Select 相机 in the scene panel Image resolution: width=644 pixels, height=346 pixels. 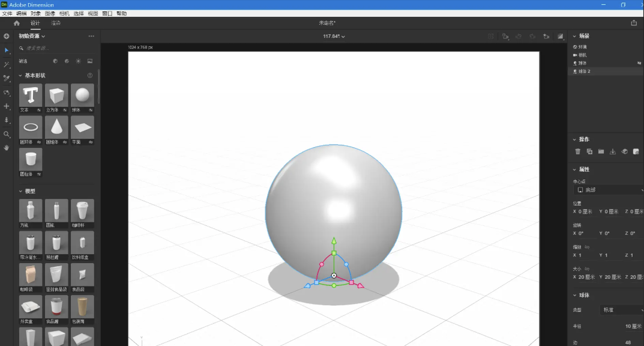[583, 55]
